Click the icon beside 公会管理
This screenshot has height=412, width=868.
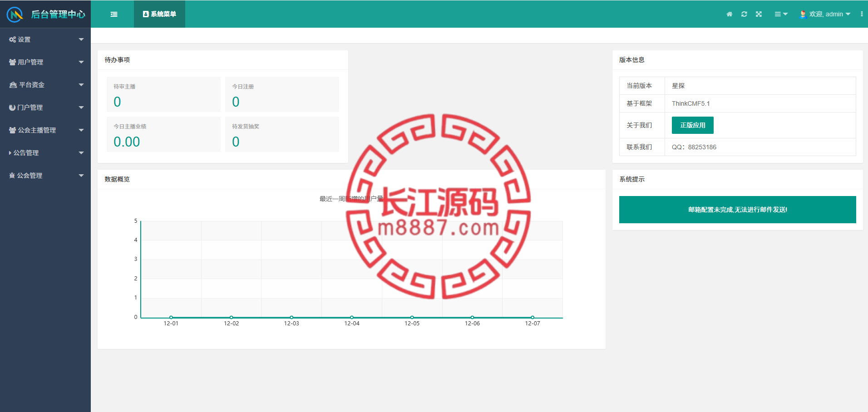(x=12, y=176)
